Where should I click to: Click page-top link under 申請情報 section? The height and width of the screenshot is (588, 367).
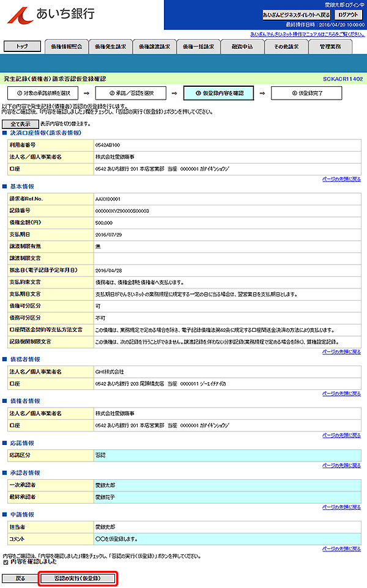click(x=341, y=549)
